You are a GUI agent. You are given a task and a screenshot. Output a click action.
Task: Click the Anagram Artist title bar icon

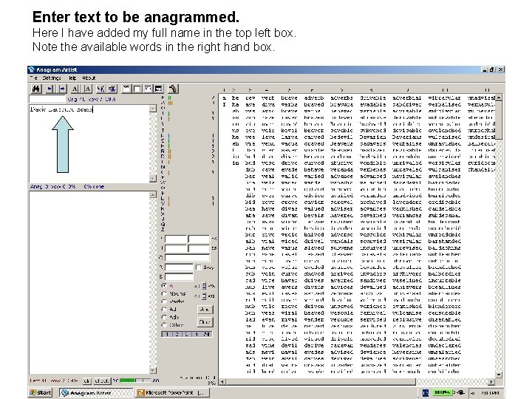click(x=32, y=69)
